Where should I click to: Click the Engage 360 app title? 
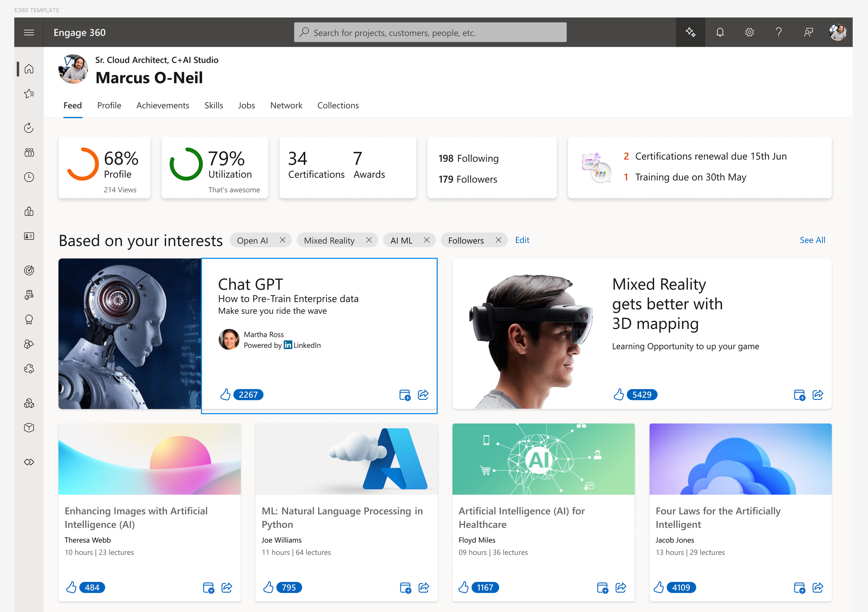80,33
